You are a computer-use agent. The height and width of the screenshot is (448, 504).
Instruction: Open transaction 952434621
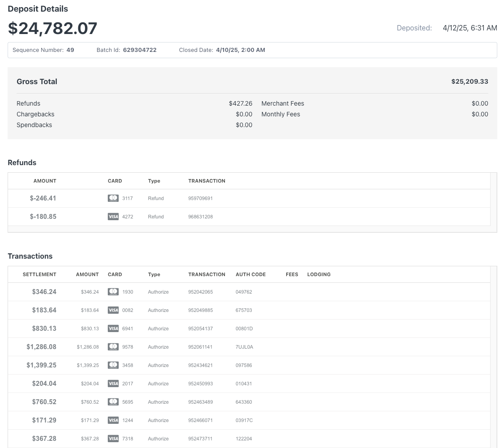click(x=200, y=365)
